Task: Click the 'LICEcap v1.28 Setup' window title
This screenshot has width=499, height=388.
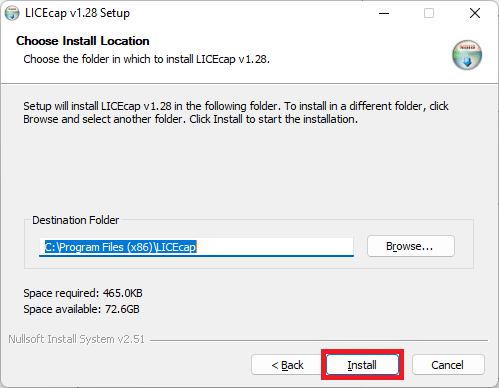Action: (77, 13)
